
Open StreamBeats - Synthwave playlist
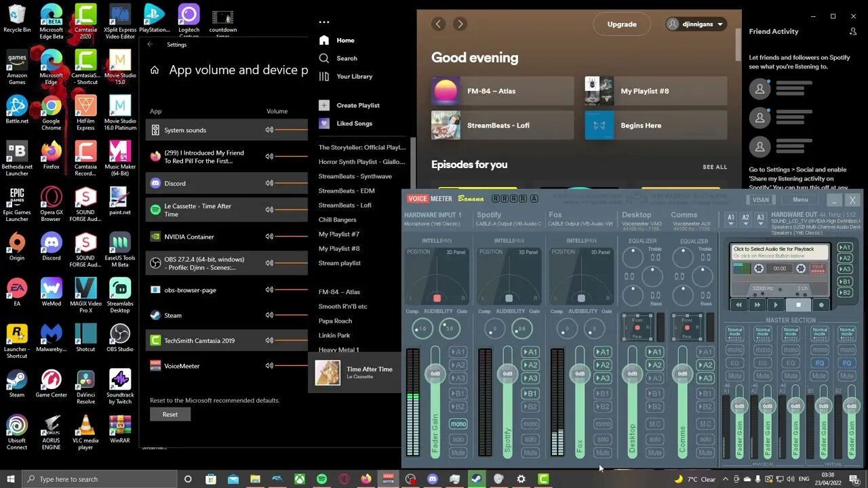tap(355, 176)
